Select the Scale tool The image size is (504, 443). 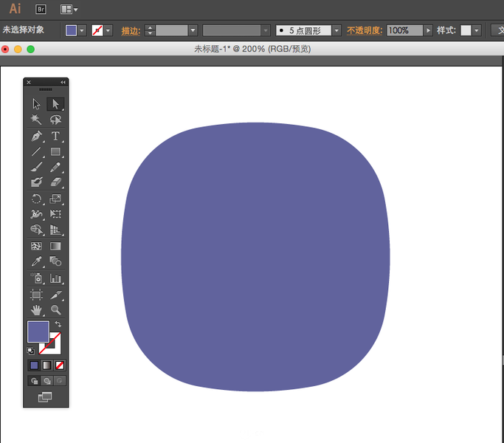pos(55,199)
